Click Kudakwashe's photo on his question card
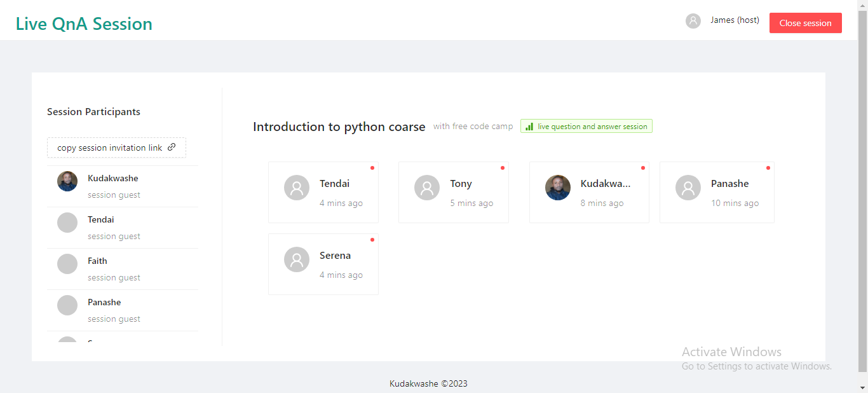 (557, 187)
